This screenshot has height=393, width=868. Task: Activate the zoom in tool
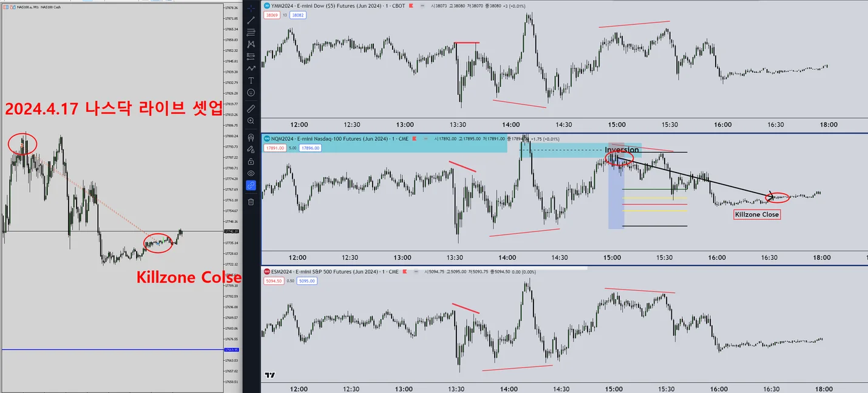click(x=251, y=121)
